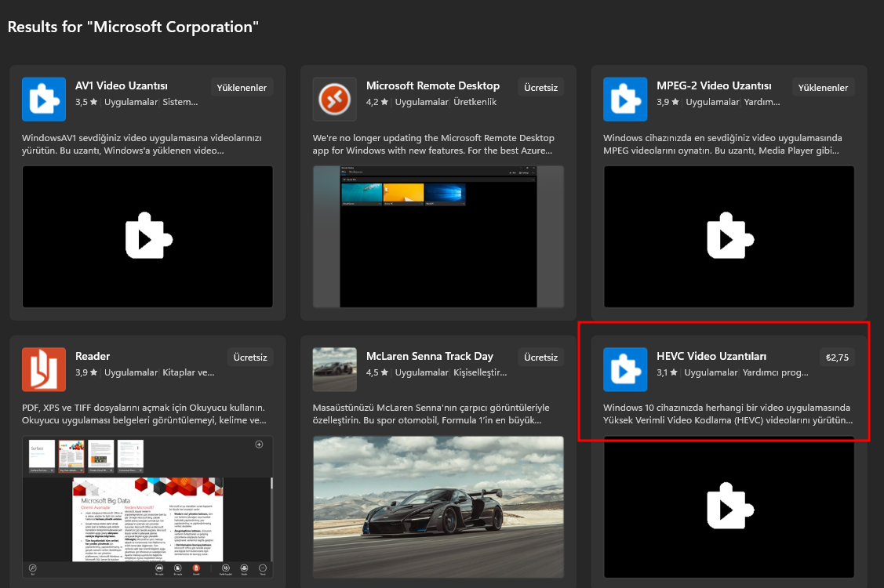Open the HEVC Video Uzantıları preview thumbnail

click(x=729, y=506)
